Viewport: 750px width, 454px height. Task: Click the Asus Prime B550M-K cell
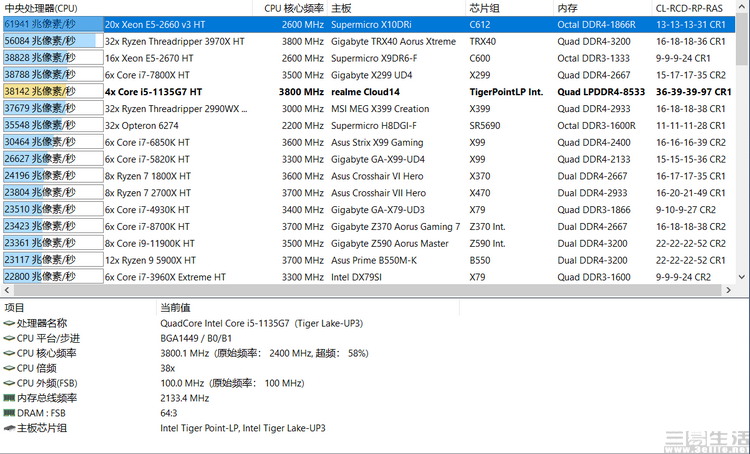[x=374, y=260]
